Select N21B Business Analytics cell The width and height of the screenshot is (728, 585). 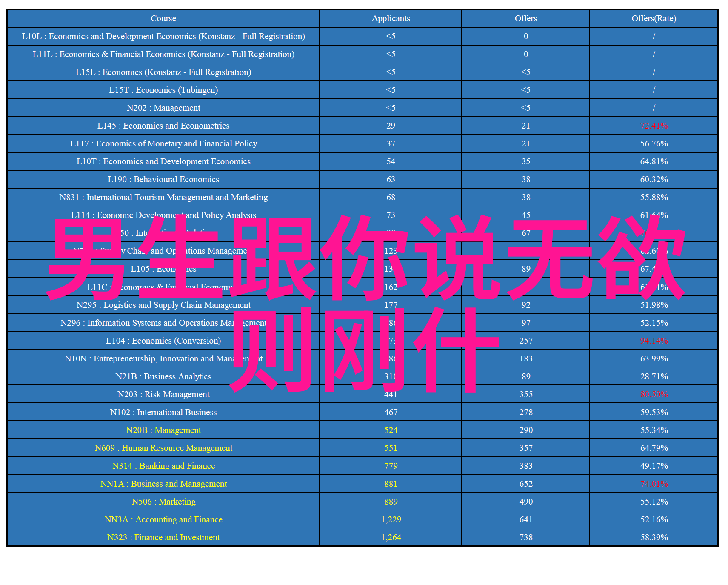pyautogui.click(x=163, y=376)
